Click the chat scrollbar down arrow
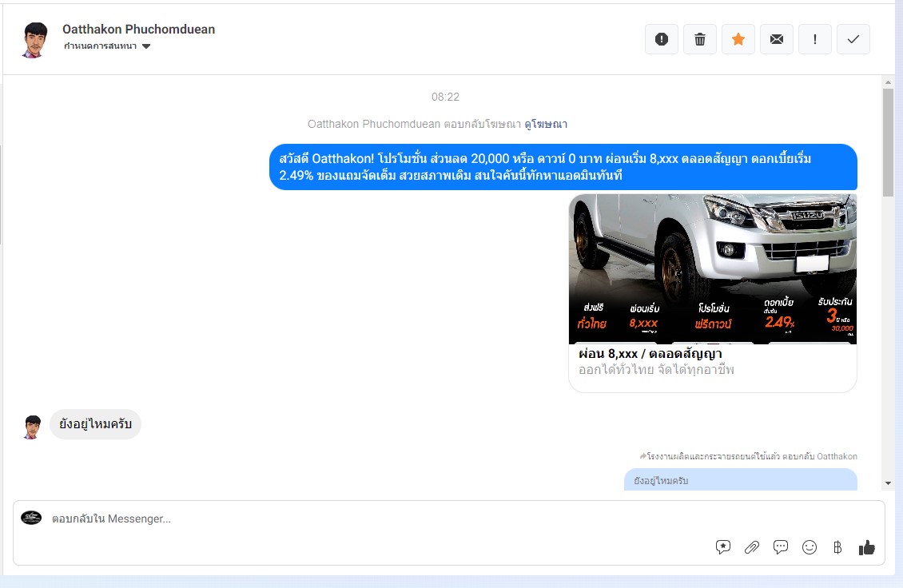This screenshot has width=903, height=588. [888, 483]
